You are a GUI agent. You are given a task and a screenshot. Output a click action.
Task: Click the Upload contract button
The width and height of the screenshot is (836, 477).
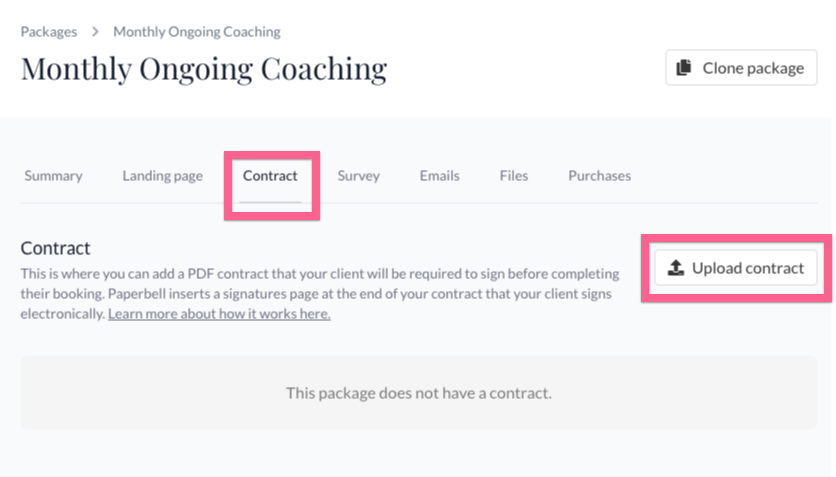(736, 268)
